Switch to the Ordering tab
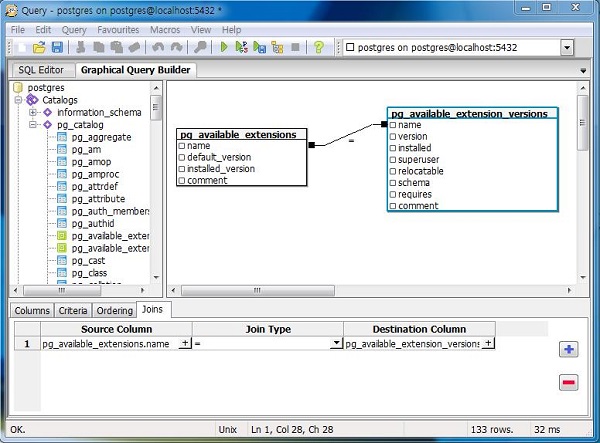 pyautogui.click(x=114, y=310)
